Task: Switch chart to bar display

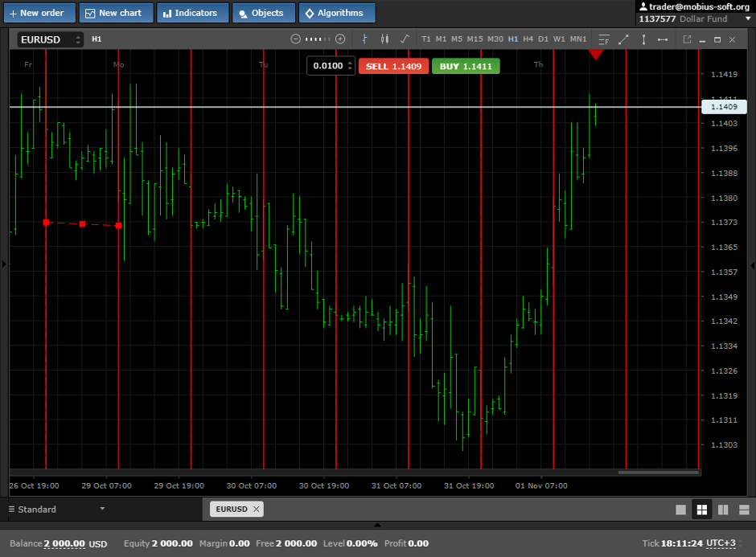Action: pyautogui.click(x=364, y=39)
